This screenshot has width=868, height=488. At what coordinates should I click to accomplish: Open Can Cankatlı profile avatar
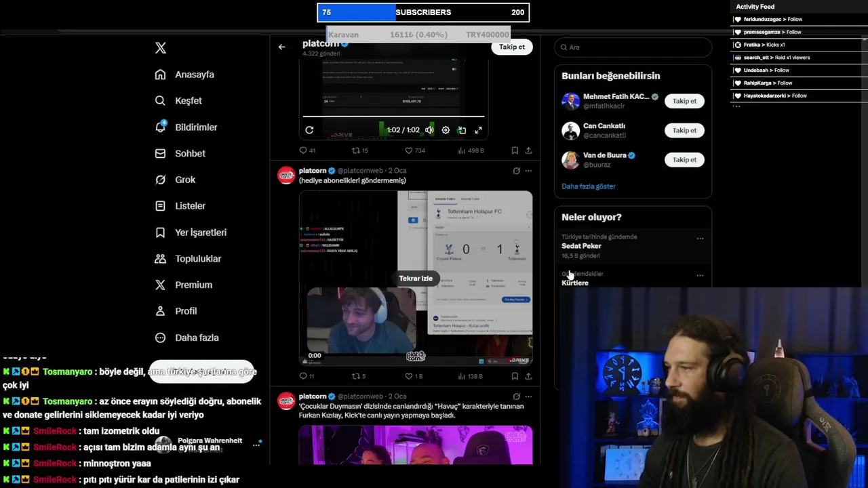571,130
